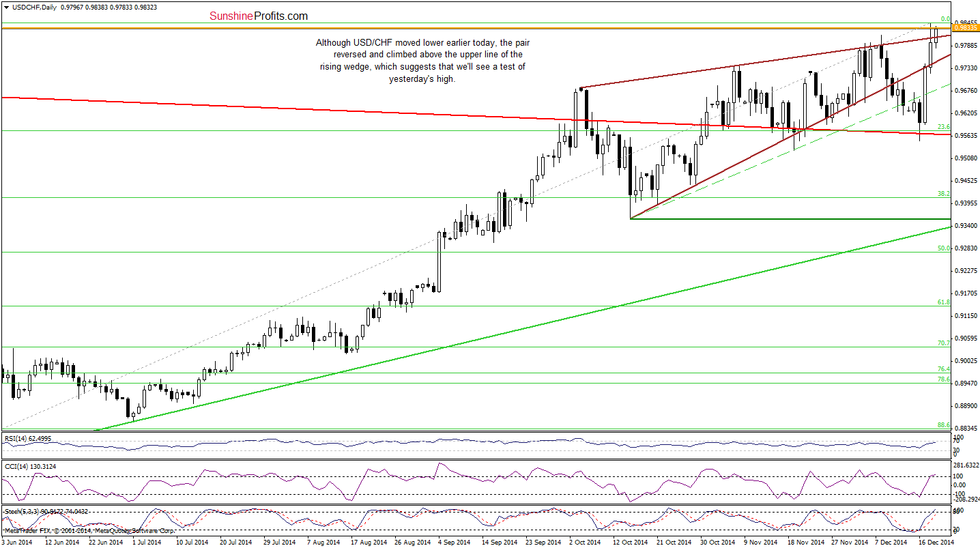Click the USDCHF,Daily chart title
The width and height of the screenshot is (980, 548).
(x=33, y=7)
